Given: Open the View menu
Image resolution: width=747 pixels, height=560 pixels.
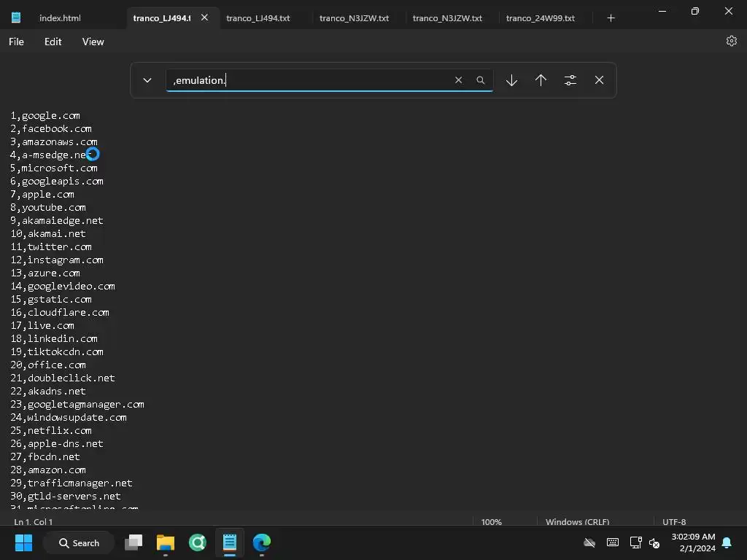Looking at the screenshot, I should 93,42.
